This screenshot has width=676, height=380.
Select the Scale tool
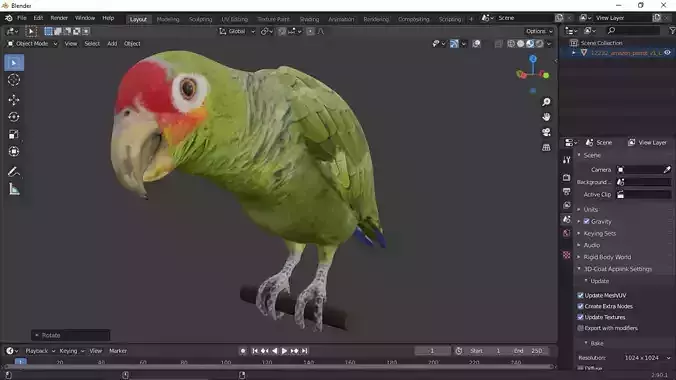point(14,134)
